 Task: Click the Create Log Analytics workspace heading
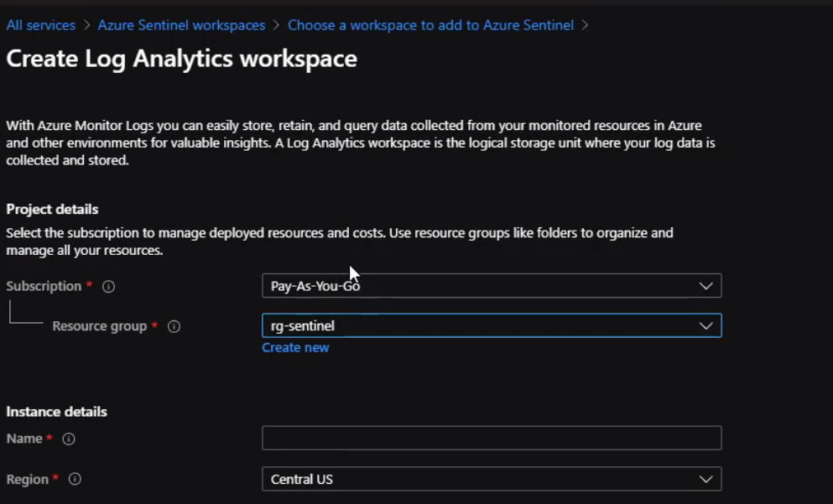181,59
